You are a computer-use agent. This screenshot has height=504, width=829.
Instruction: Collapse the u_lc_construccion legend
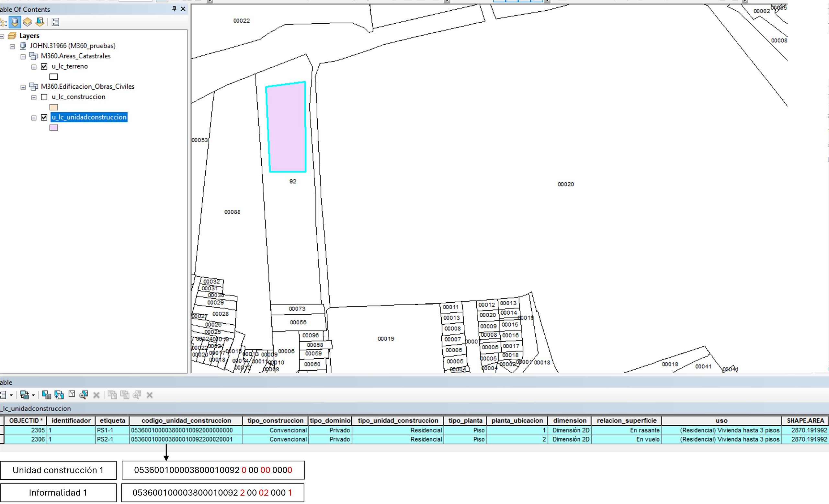(34, 97)
